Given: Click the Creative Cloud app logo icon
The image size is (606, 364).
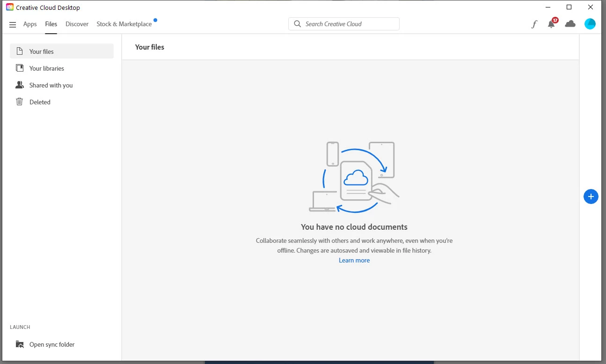Looking at the screenshot, I should [10, 7].
